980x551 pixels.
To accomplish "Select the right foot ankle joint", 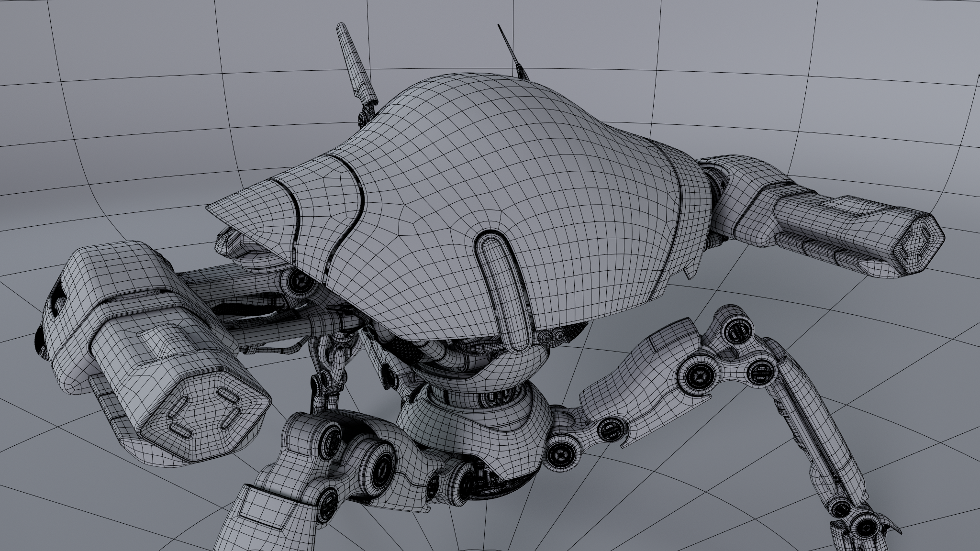I will (x=865, y=529).
